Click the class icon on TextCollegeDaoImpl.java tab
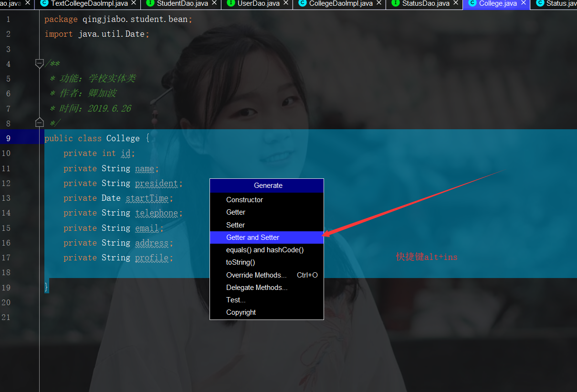Image resolution: width=577 pixels, height=392 pixels. [44, 3]
